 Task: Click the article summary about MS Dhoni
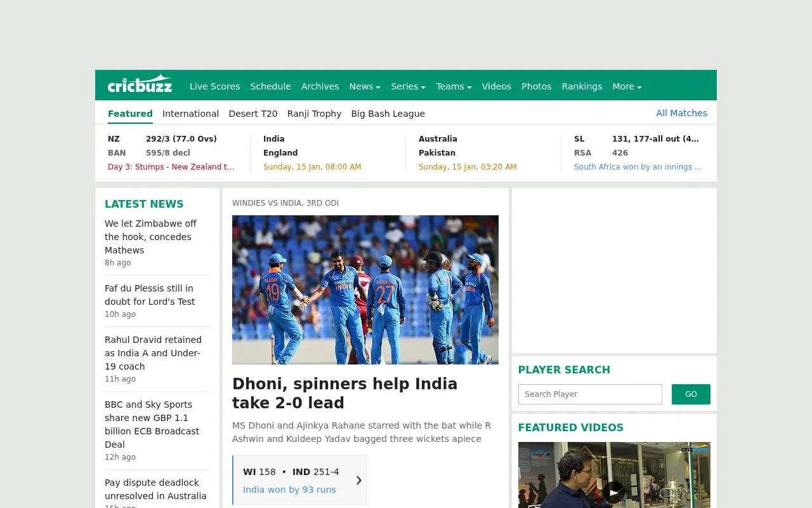(x=362, y=432)
